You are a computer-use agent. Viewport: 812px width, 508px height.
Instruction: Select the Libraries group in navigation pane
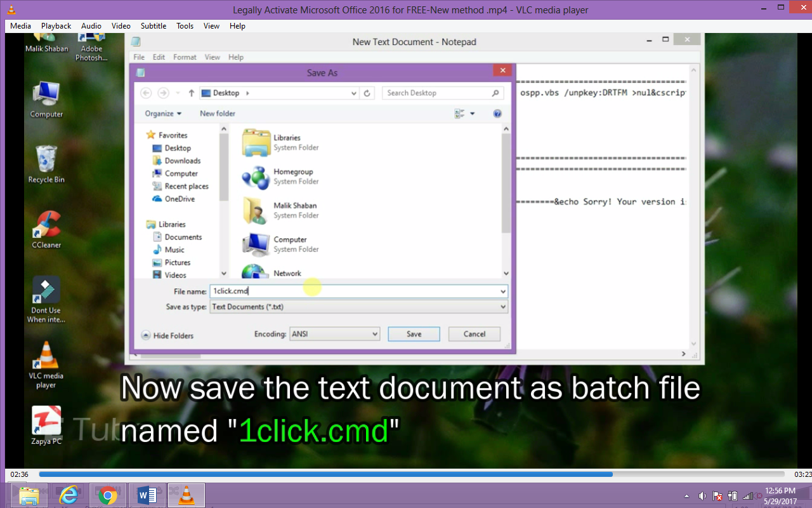(166, 224)
